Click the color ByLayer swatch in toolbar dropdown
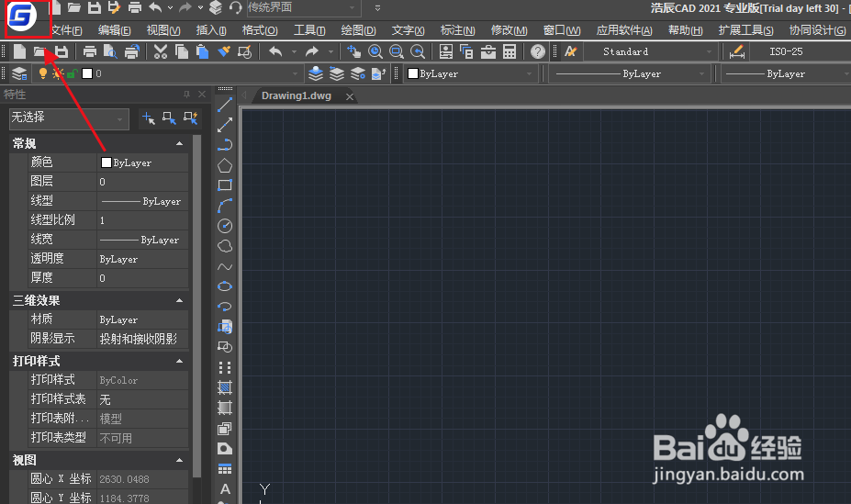This screenshot has height=504, width=851. (x=412, y=73)
